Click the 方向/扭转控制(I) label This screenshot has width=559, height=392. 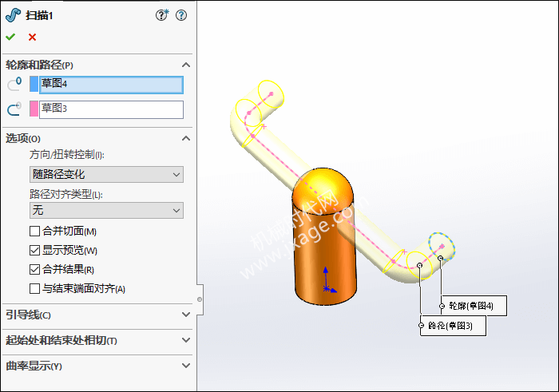point(66,155)
